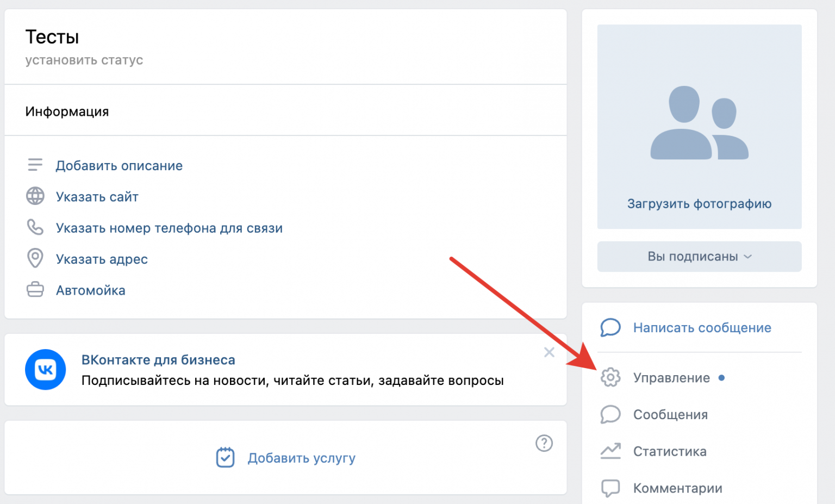Click the comment icon beside Комментарии
The image size is (835, 504).
point(610,488)
